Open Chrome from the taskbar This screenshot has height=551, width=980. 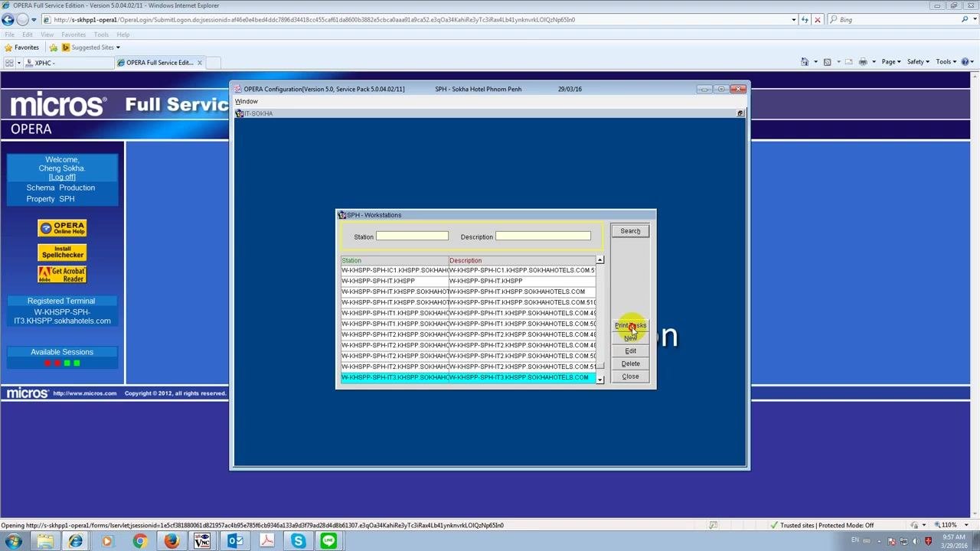139,542
